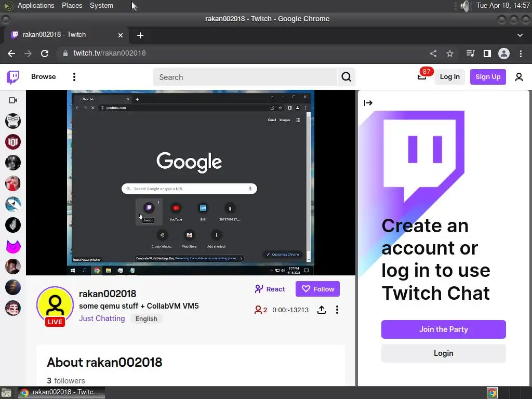This screenshot has width=532, height=399.
Task: Click the Sign Up button
Action: point(487,77)
